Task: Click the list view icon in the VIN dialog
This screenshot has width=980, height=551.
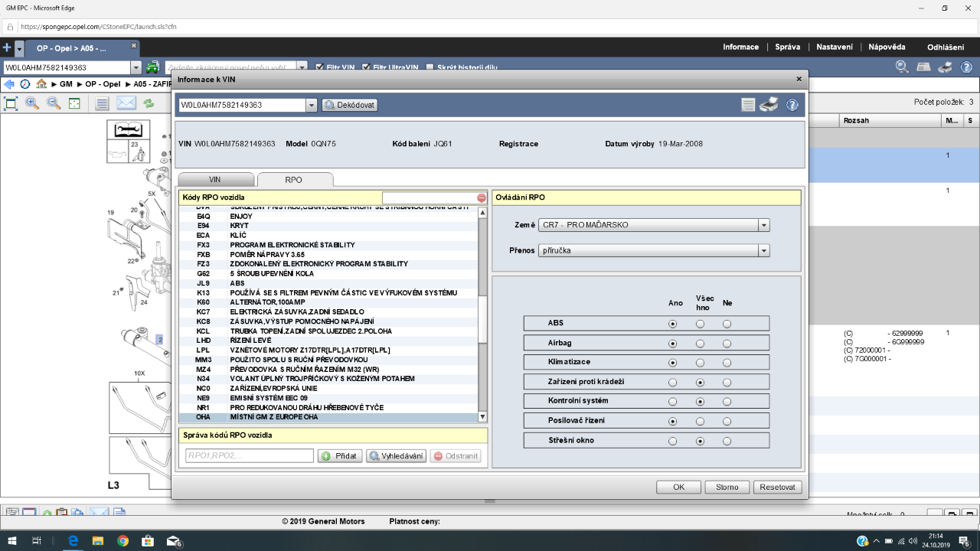Action: point(748,105)
